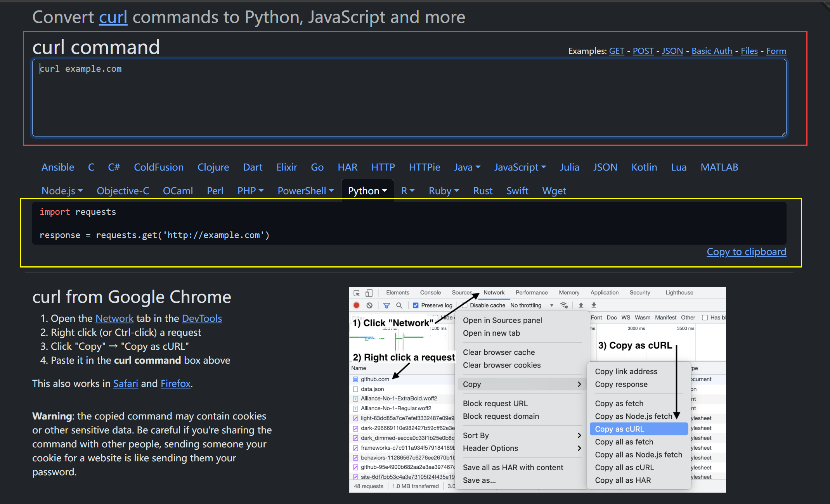
Task: Select Copy as cURL menu entry
Action: tap(619, 429)
